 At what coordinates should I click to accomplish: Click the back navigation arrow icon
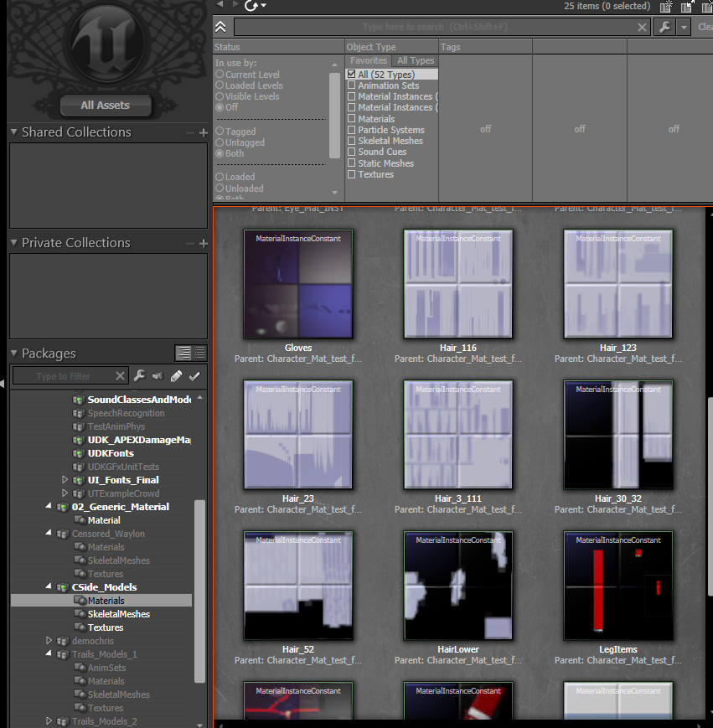coord(220,4)
